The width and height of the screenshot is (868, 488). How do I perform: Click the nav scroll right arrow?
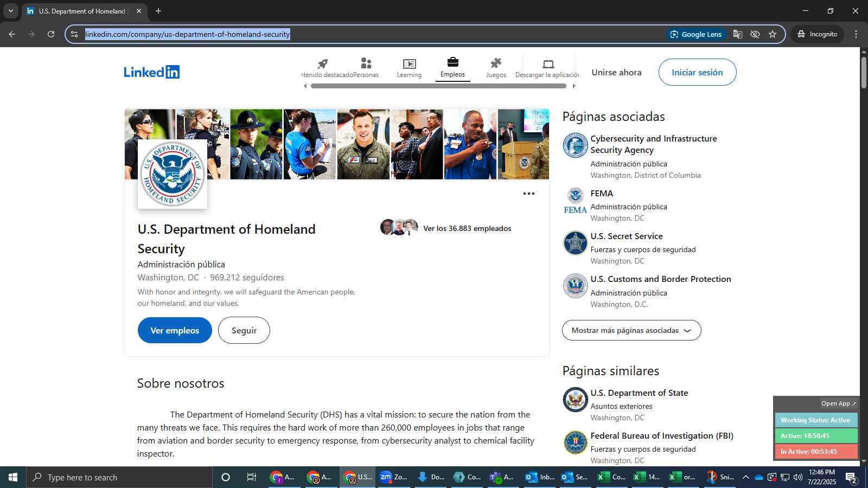(x=574, y=86)
